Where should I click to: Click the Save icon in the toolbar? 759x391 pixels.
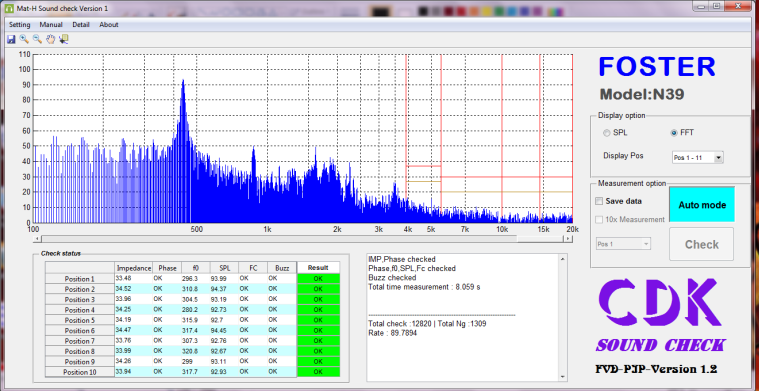point(11,39)
